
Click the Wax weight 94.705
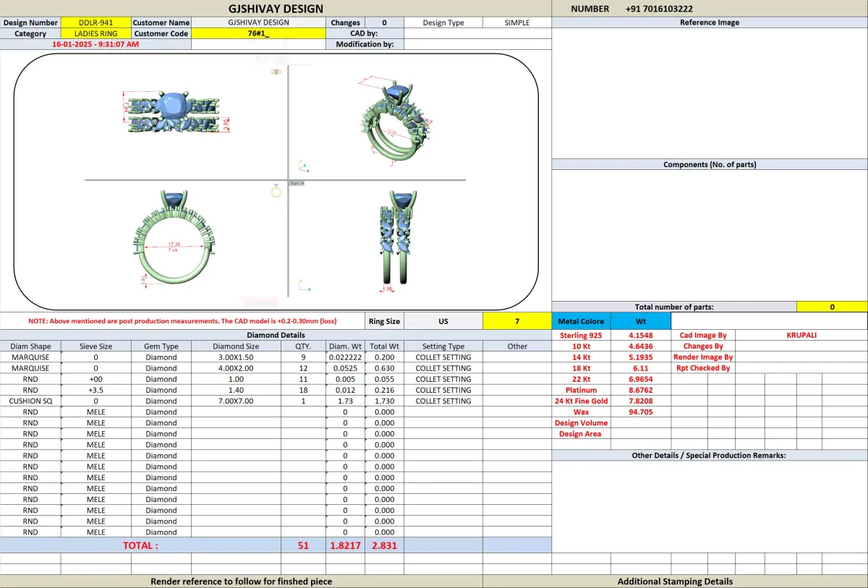pyautogui.click(x=641, y=412)
